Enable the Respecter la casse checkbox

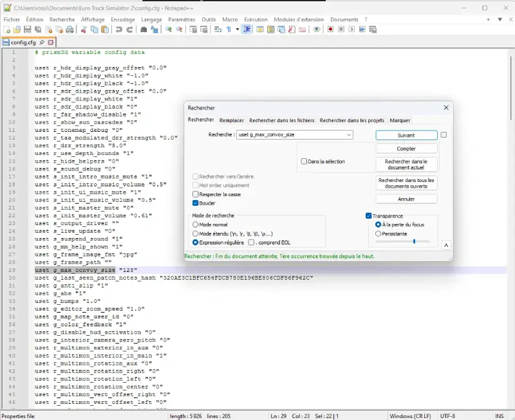[196, 194]
